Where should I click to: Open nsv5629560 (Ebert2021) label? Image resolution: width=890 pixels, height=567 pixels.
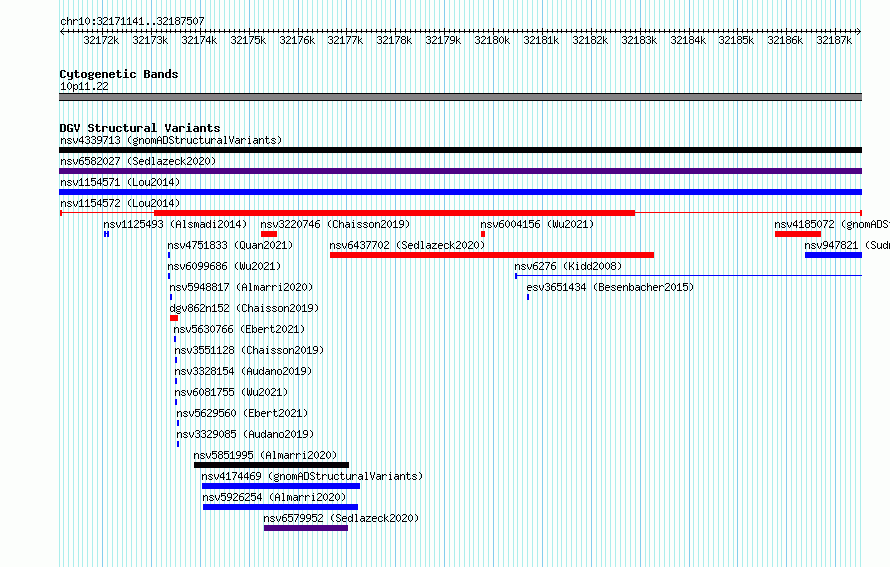click(x=242, y=413)
